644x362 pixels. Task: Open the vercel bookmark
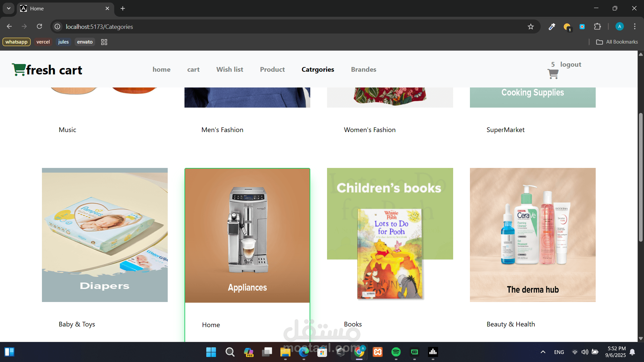click(43, 42)
